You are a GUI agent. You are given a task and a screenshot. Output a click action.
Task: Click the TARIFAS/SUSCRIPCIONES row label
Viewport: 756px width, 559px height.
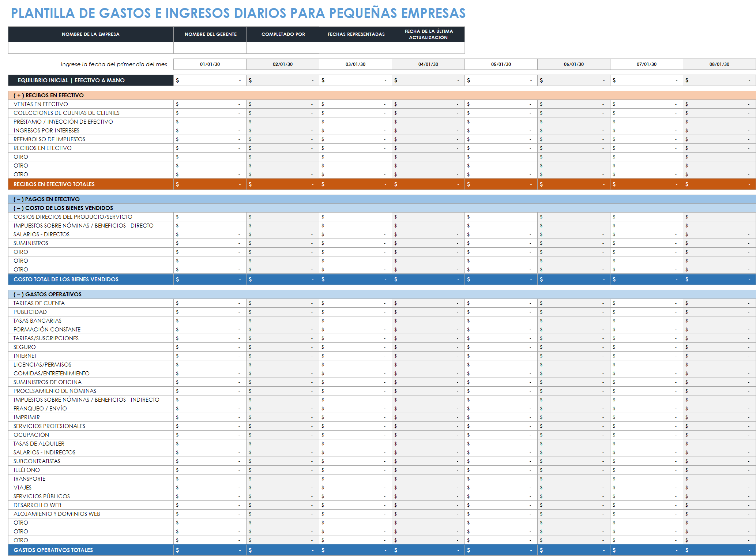46,338
